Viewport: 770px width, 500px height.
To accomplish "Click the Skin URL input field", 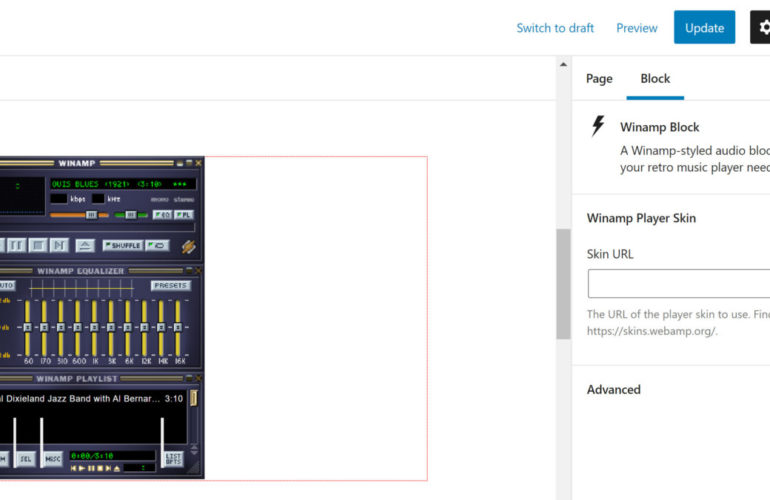I will click(x=678, y=284).
